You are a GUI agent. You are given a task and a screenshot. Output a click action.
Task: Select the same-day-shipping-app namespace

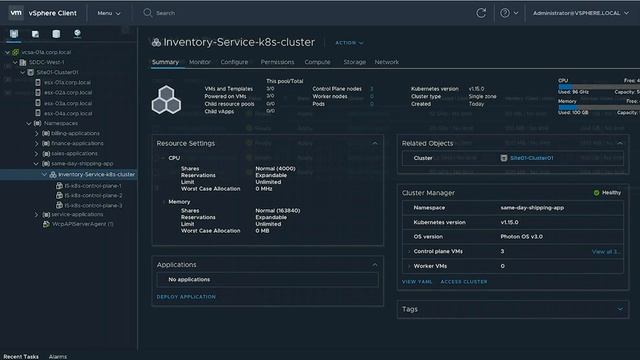point(82,164)
